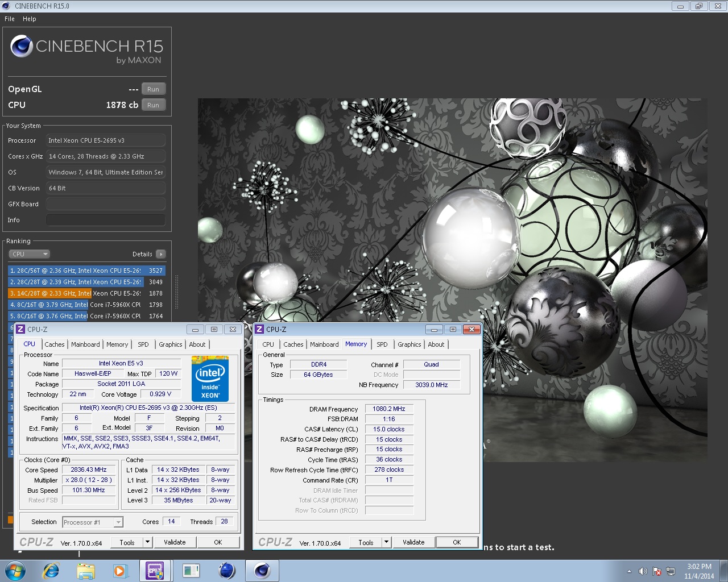Image resolution: width=728 pixels, height=582 pixels.
Task: Click the Cinebench title bar app icon
Action: point(6,6)
